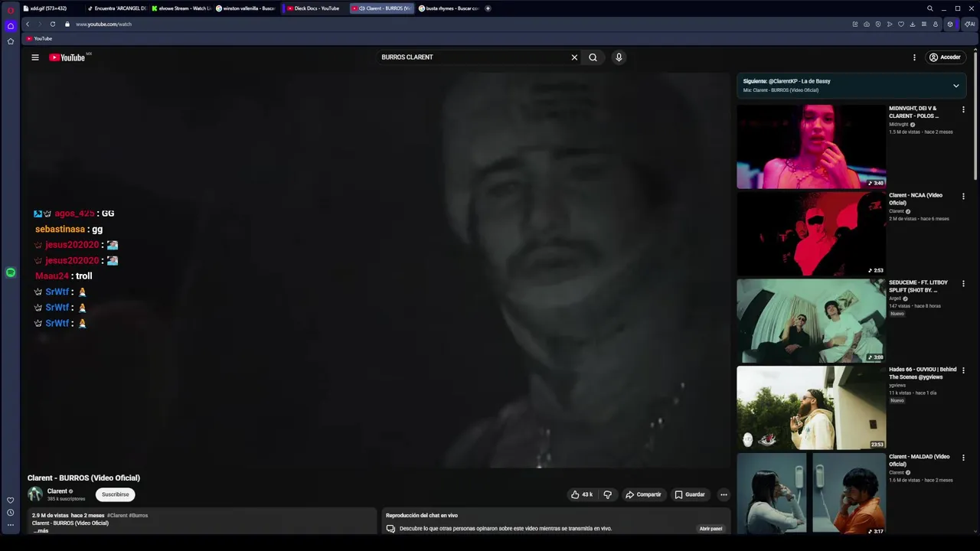
Task: Open the downloads icon in toolbar
Action: pyautogui.click(x=913, y=24)
